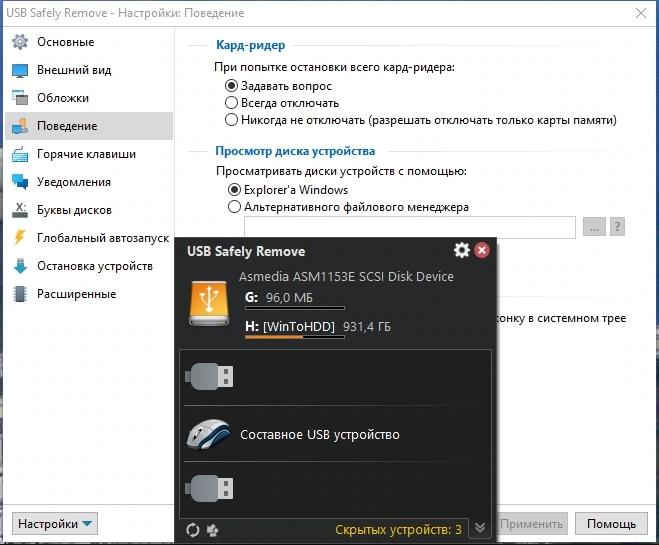Viewport: 659px width, 545px height.
Task: Open settings gear in USB Safely Remove popup
Action: (x=461, y=250)
